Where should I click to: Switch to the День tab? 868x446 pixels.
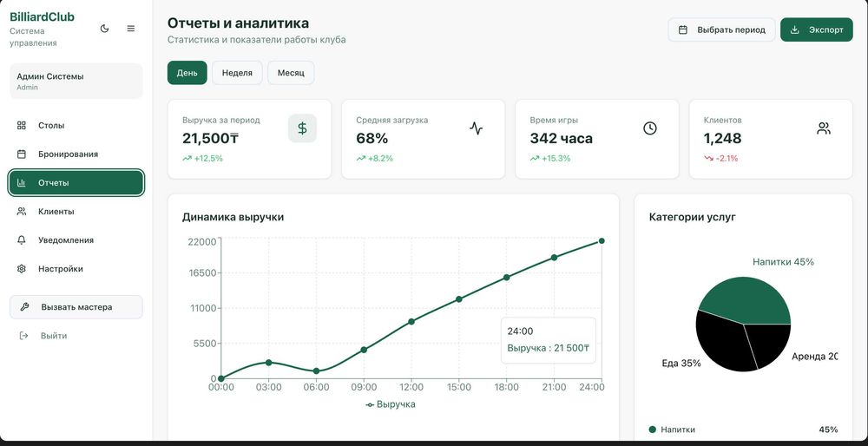click(x=187, y=73)
